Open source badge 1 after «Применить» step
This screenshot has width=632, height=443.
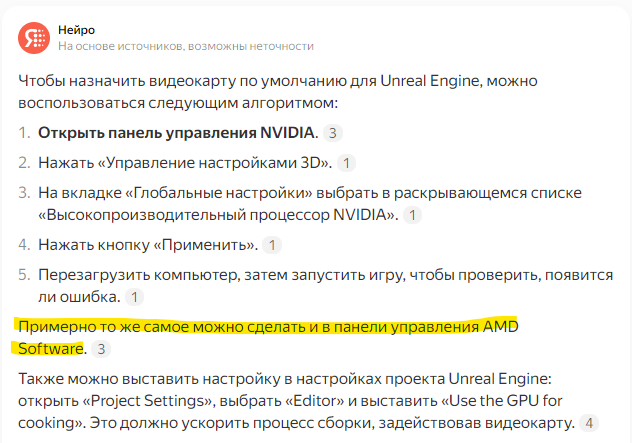(272, 245)
